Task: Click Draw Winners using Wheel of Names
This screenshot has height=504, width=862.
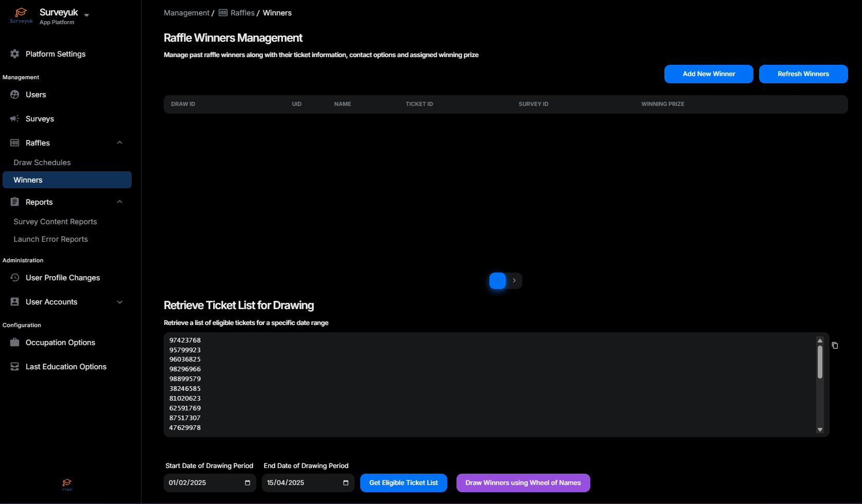Action: (x=523, y=483)
